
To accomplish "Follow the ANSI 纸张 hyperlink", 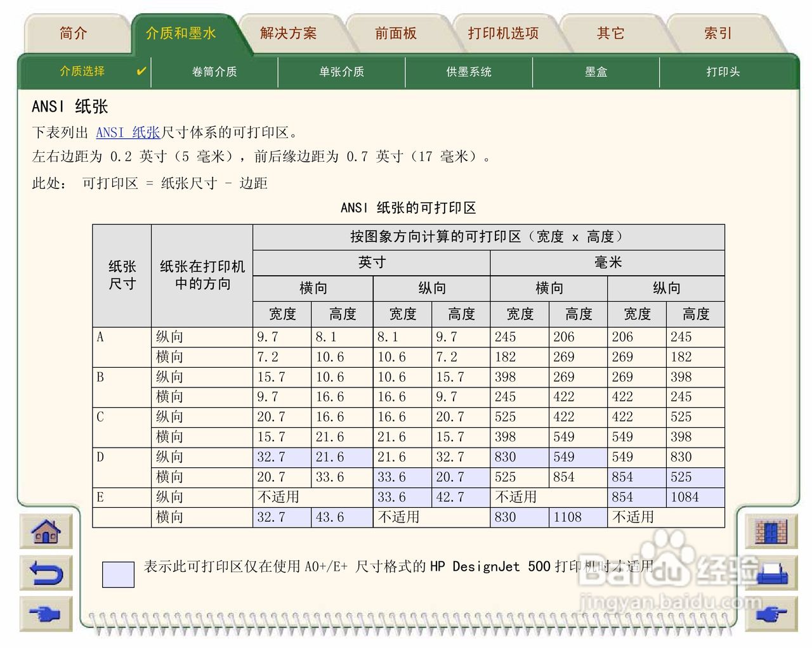I will (x=128, y=133).
